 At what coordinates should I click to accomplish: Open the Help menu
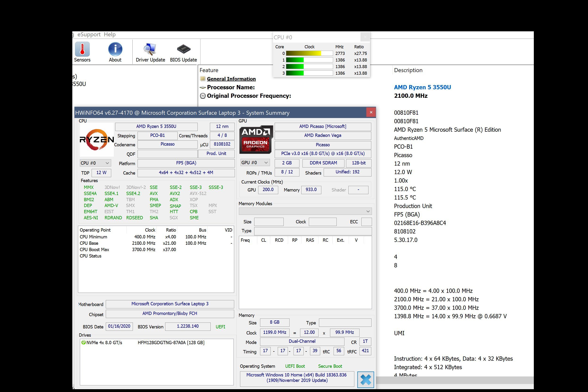click(110, 34)
